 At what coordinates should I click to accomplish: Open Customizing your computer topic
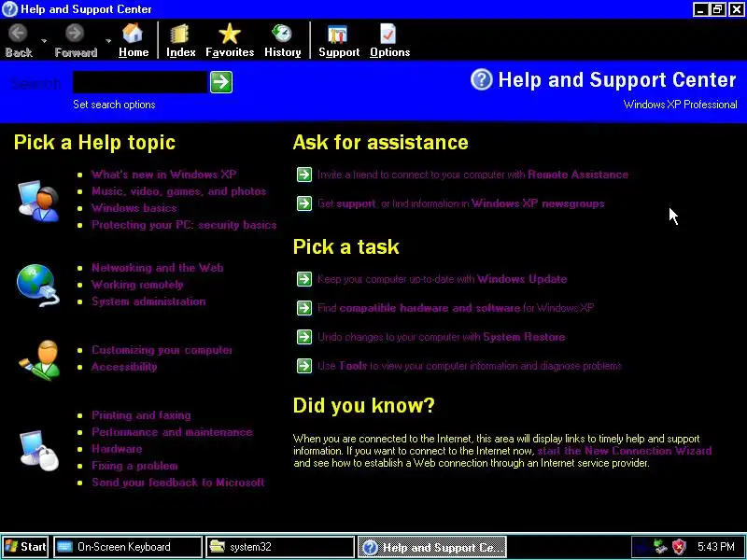pyautogui.click(x=162, y=350)
